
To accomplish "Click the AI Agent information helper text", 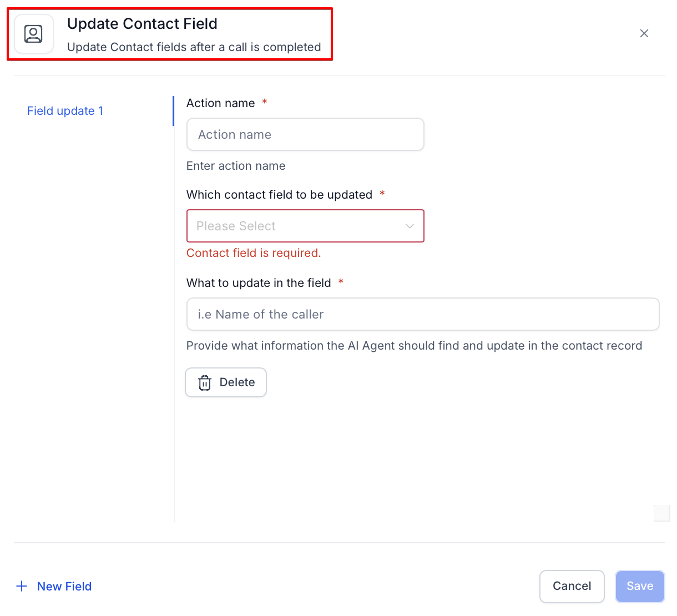I will click(414, 346).
